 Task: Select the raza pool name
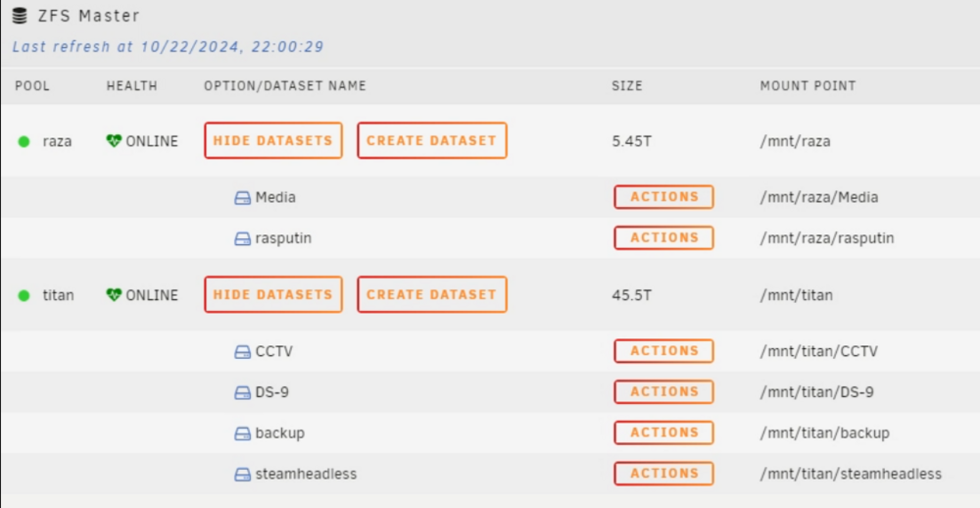click(58, 141)
